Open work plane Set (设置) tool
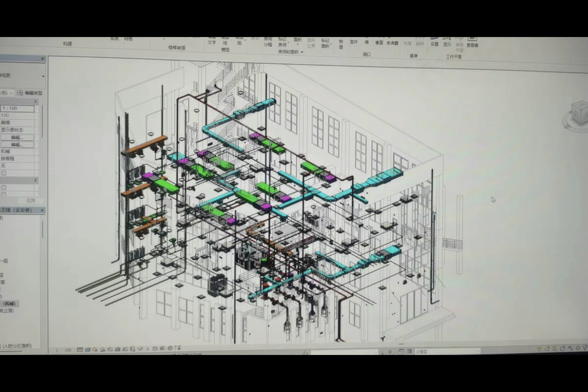Viewport: 588px width, 392px height. coord(434,42)
